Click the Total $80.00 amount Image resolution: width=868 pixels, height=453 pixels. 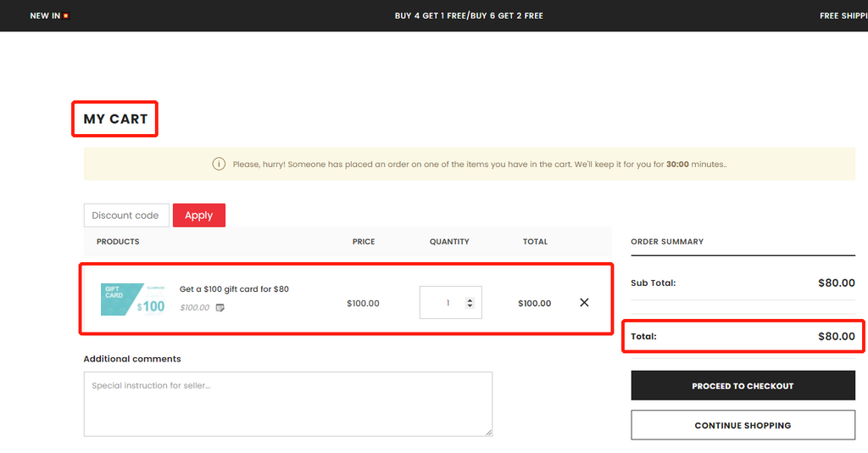836,337
